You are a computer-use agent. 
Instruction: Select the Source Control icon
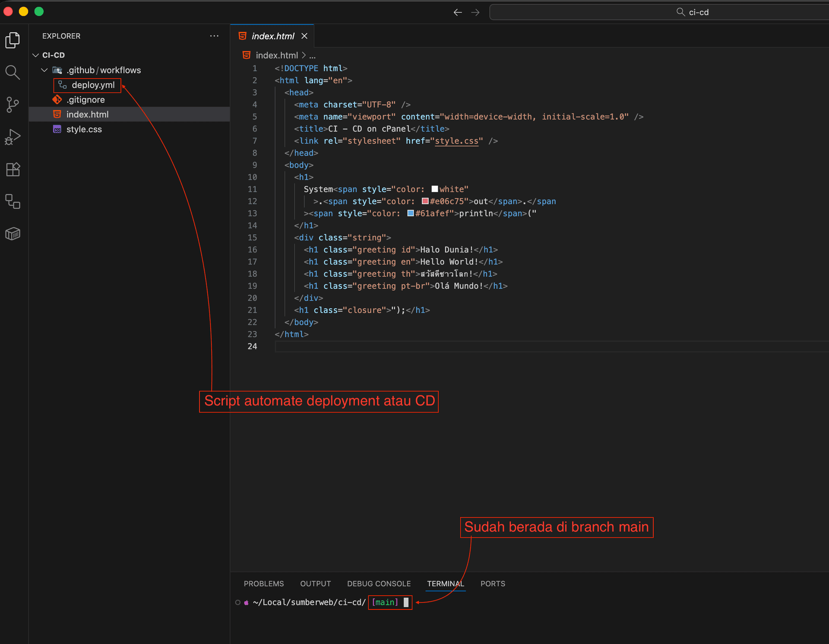coord(13,104)
